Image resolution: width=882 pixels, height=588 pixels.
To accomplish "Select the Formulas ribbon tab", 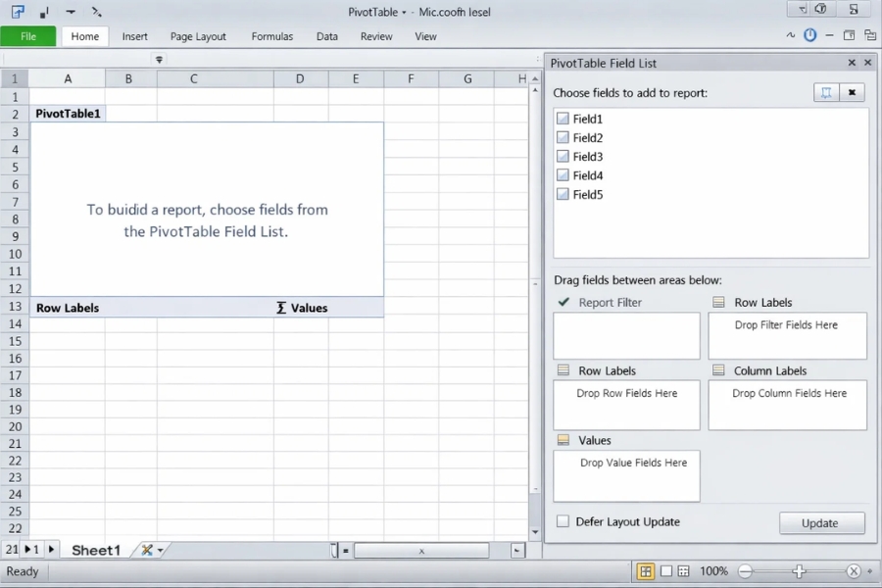I will [x=271, y=36].
